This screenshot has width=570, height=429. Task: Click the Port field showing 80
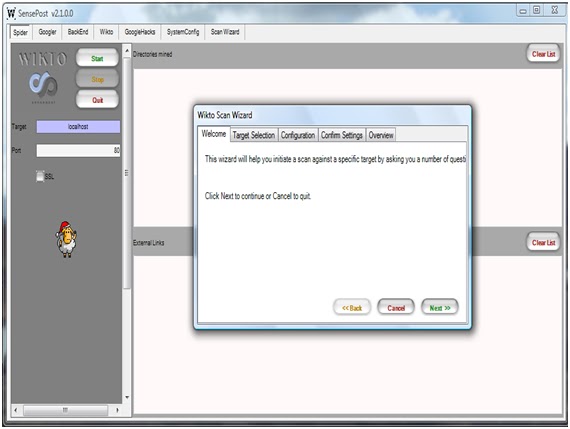tap(78, 150)
